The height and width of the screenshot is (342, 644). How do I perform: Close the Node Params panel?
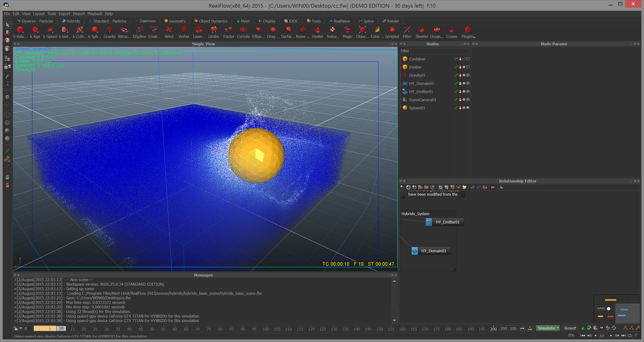point(638,44)
